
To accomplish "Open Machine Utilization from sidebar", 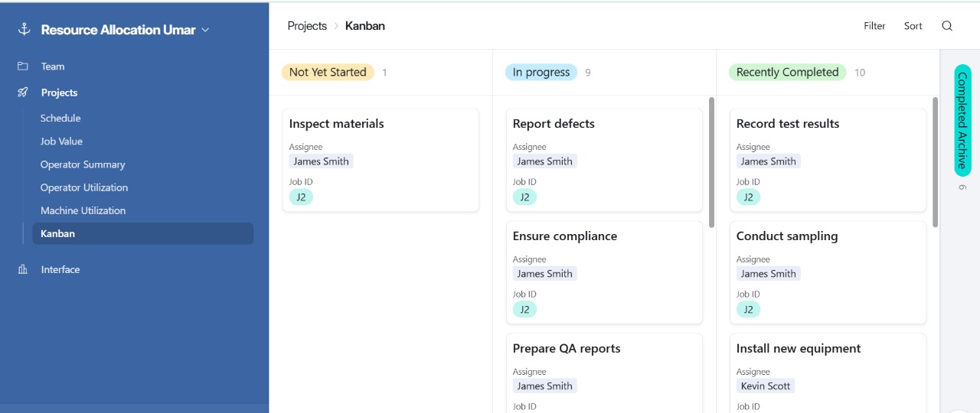I will (83, 210).
